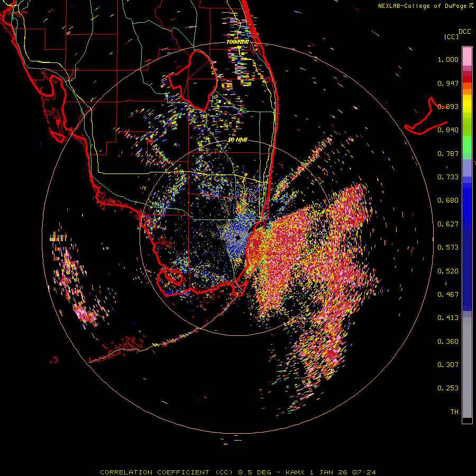The image size is (476, 476).
Task: Click the 0.627 scale value
Action: [x=448, y=224]
